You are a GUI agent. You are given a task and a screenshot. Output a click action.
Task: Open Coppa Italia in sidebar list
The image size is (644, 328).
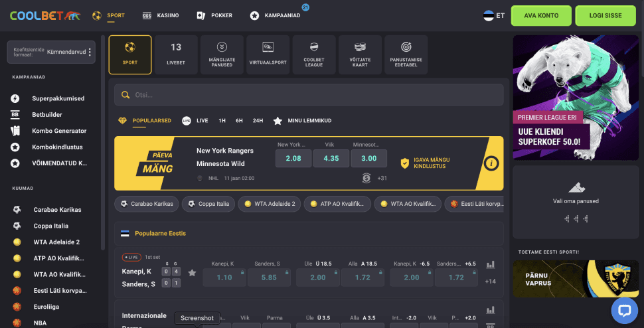(51, 226)
